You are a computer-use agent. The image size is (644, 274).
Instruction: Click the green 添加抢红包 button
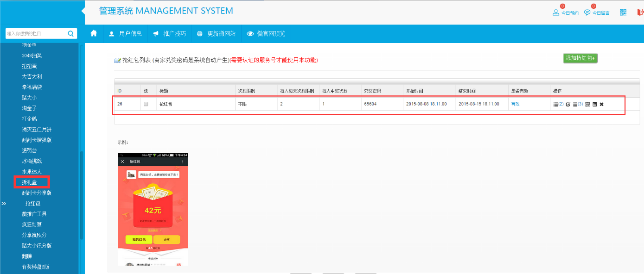580,58
